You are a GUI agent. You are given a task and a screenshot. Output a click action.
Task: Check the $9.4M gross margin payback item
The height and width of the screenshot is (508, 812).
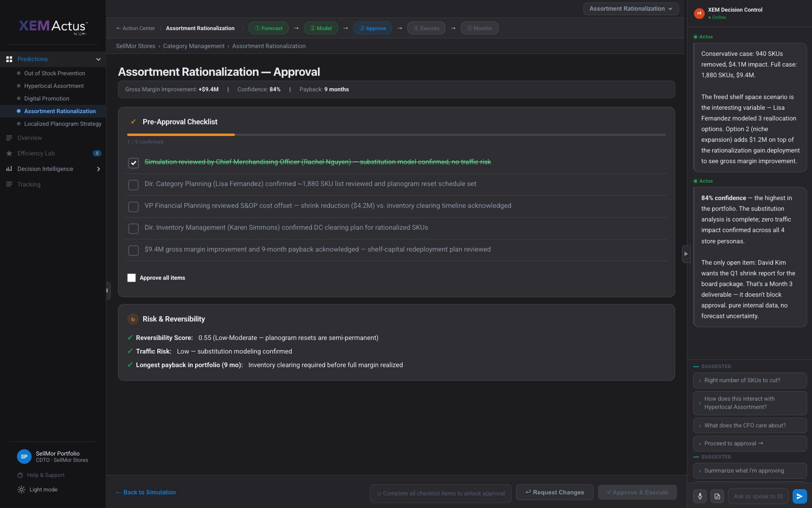133,250
